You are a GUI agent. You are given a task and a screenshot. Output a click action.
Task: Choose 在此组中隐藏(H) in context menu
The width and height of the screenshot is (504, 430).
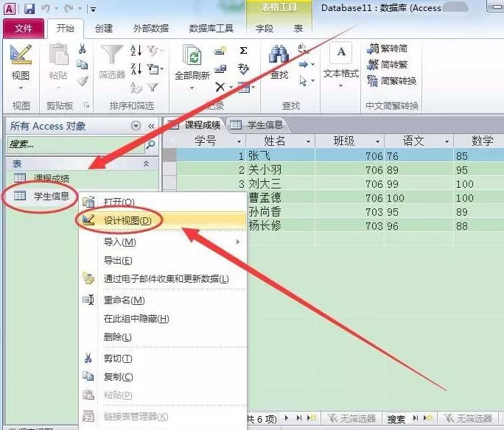[x=164, y=319]
